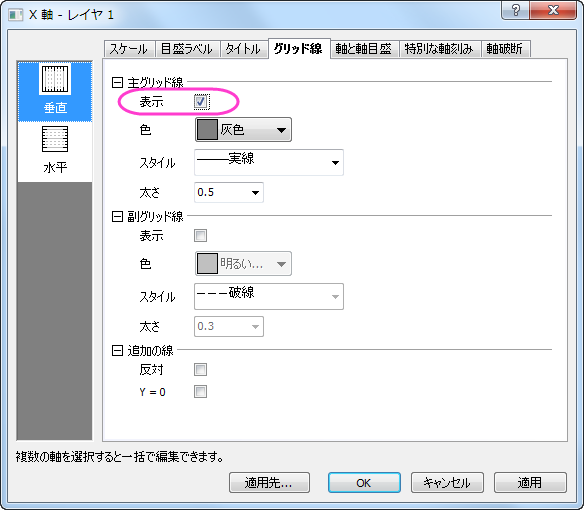Collapse the 主グリッド線 section
Viewport: 584px width, 510px height.
117,82
